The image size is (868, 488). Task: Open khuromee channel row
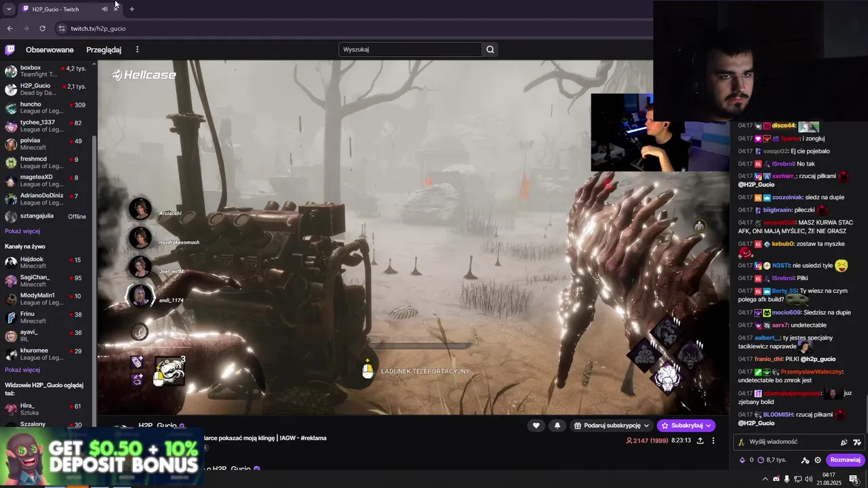pos(46,354)
